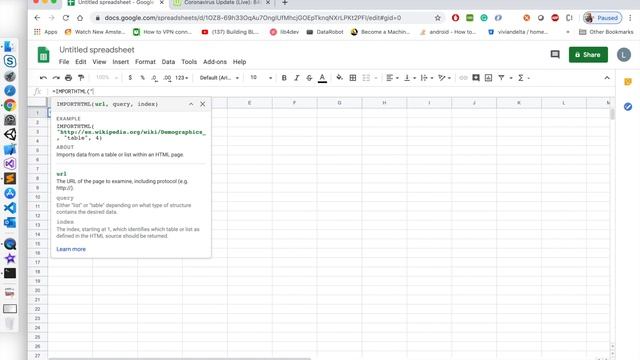Format as percent with the % button
This screenshot has width=640, height=360.
142,78
